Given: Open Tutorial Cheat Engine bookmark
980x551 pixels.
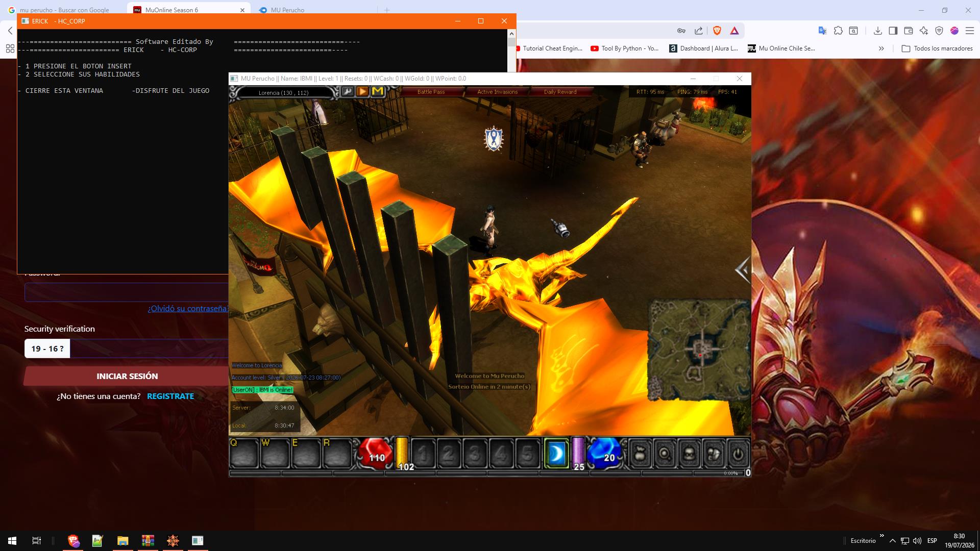Looking at the screenshot, I should (550, 48).
